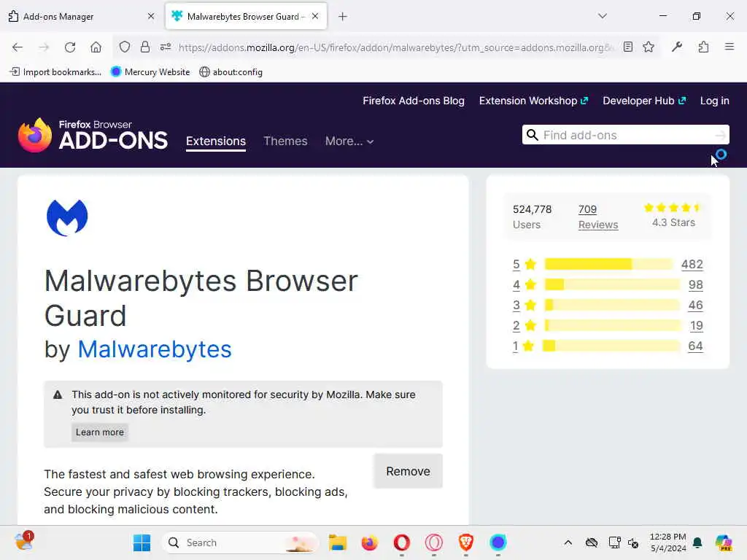Image resolution: width=747 pixels, height=560 pixels.
Task: Open Mercury browser from the taskbar
Action: tap(498, 542)
